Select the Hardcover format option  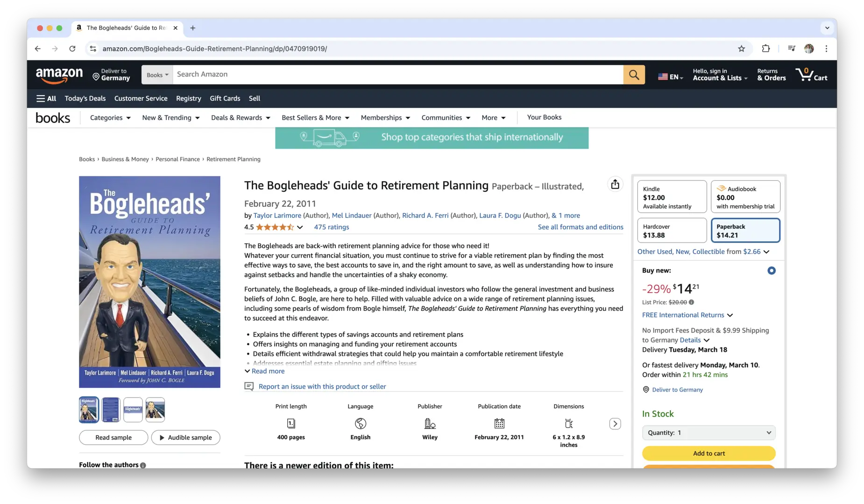coord(672,231)
